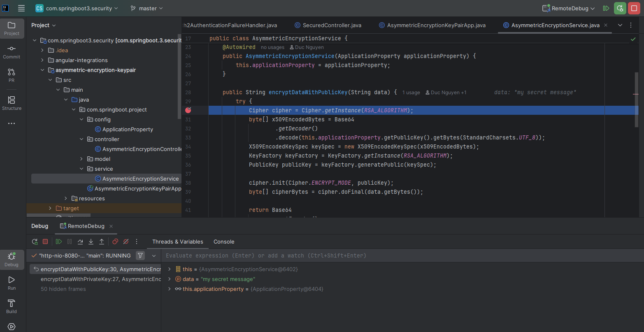Expand the resources folder
The width and height of the screenshot is (644, 332).
(66, 198)
